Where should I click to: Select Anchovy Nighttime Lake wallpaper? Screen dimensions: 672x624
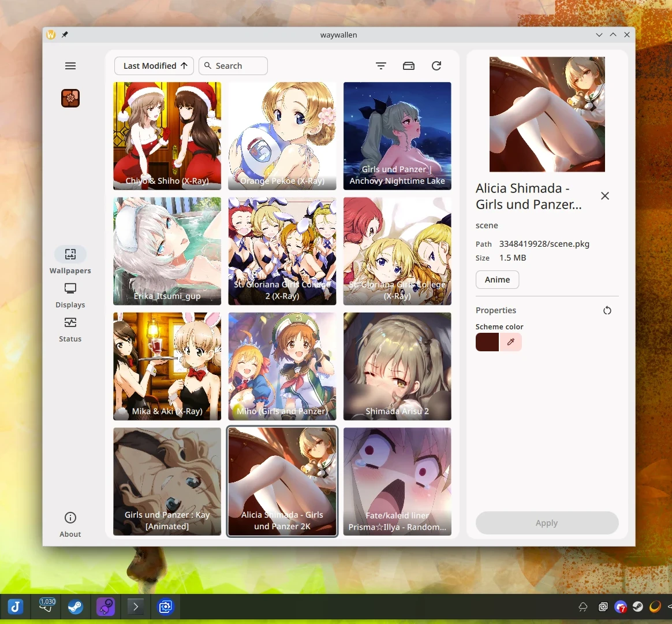pyautogui.click(x=397, y=136)
